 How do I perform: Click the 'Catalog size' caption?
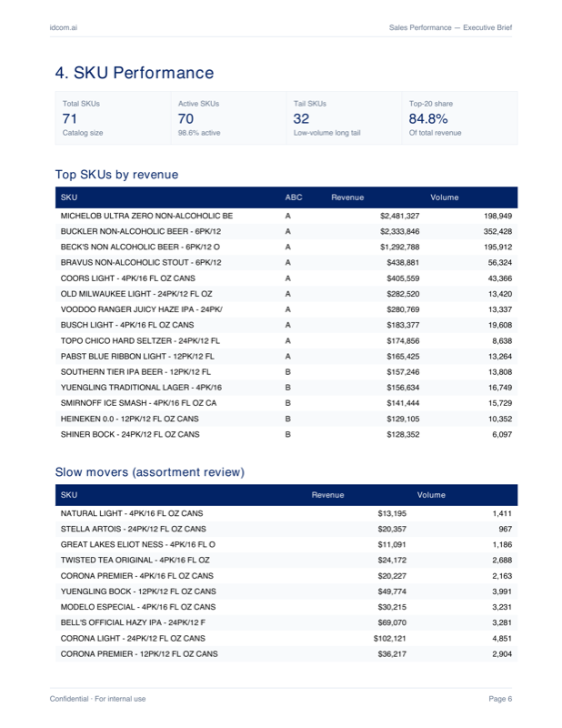tap(83, 133)
